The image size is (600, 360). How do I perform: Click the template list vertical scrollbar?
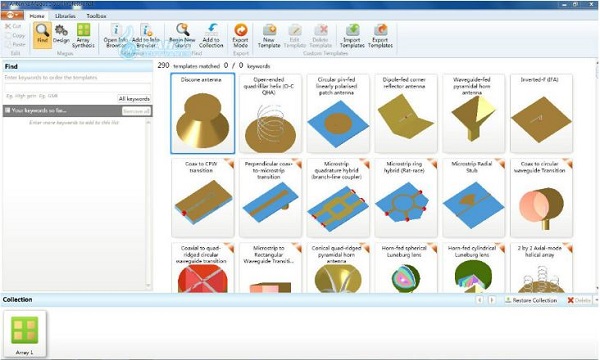(x=597, y=176)
